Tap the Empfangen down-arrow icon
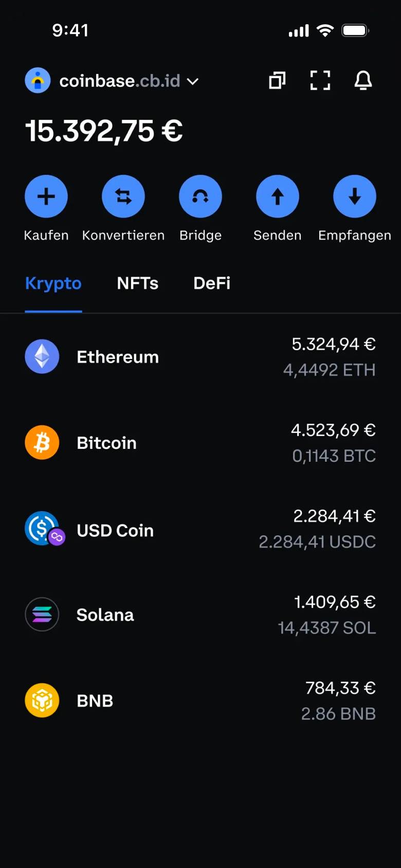The height and width of the screenshot is (868, 401). [x=355, y=196]
